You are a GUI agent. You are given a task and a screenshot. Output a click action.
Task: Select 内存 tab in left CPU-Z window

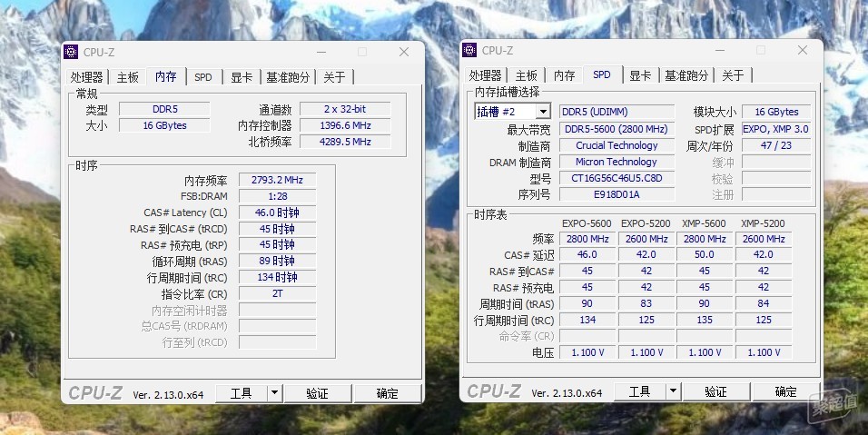[165, 75]
